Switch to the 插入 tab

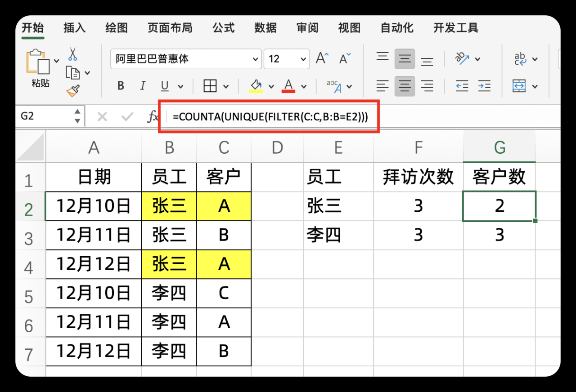[75, 28]
